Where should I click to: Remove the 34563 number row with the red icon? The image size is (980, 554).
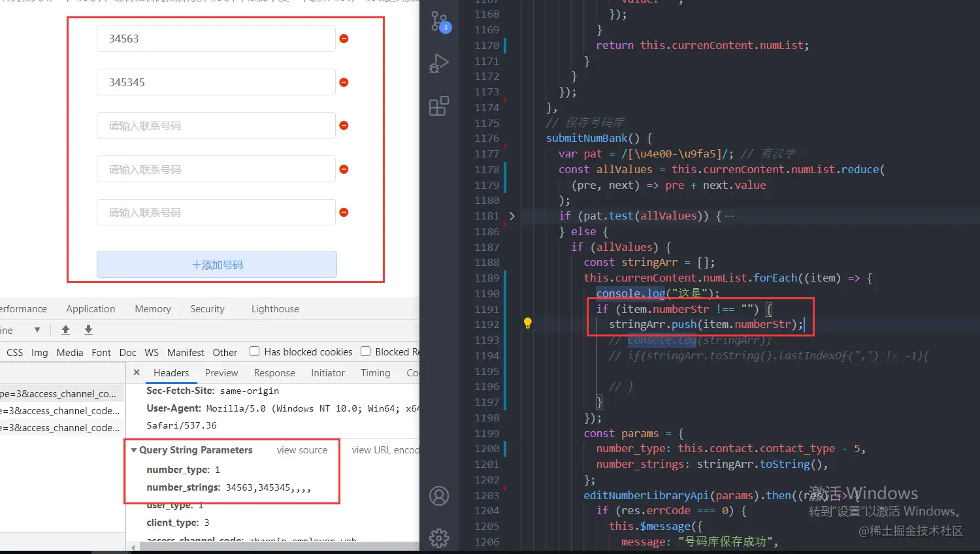point(344,39)
